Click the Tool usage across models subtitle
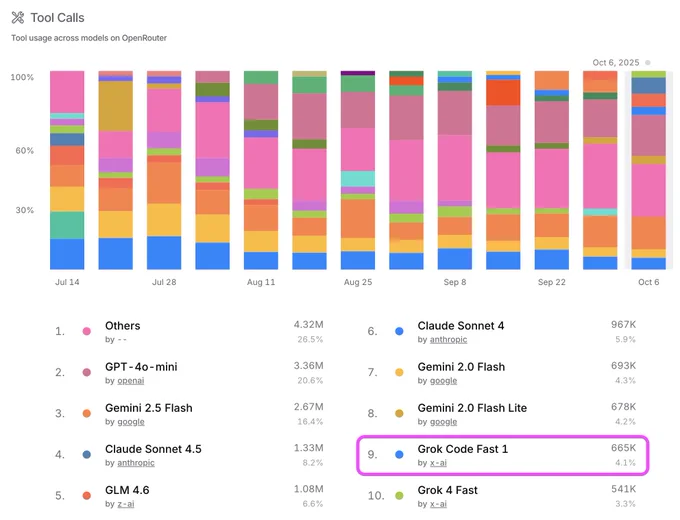This screenshot has width=680, height=520. [89, 38]
